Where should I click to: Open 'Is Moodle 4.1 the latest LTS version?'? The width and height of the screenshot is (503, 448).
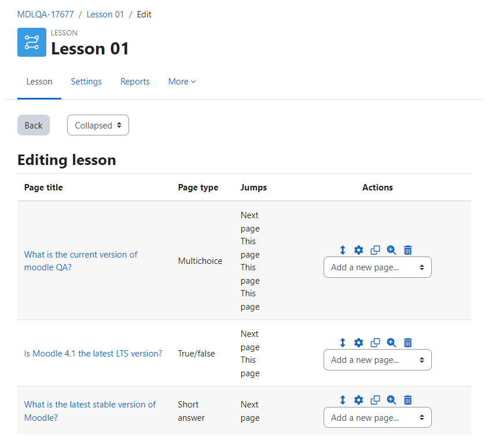tap(93, 354)
